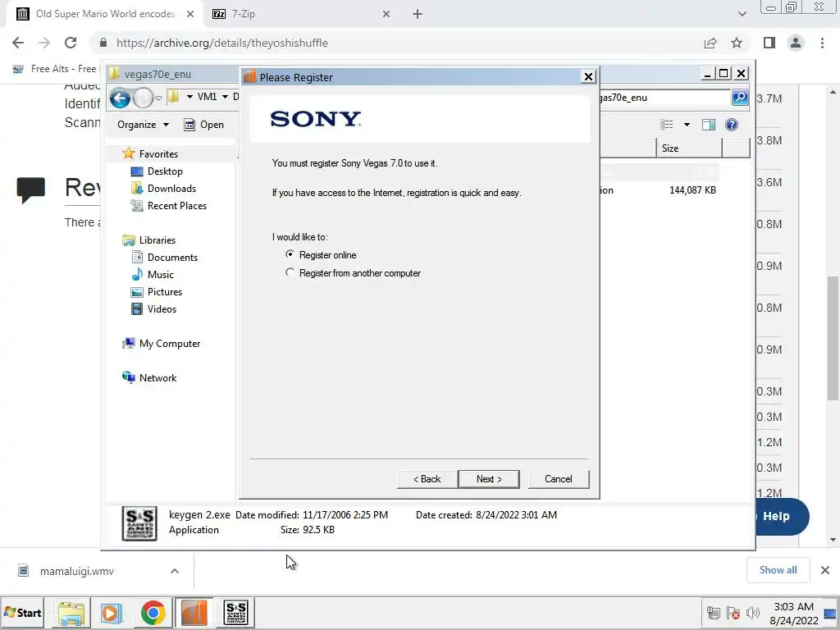
Task: Click Chrome forward navigation arrow
Action: pos(44,43)
